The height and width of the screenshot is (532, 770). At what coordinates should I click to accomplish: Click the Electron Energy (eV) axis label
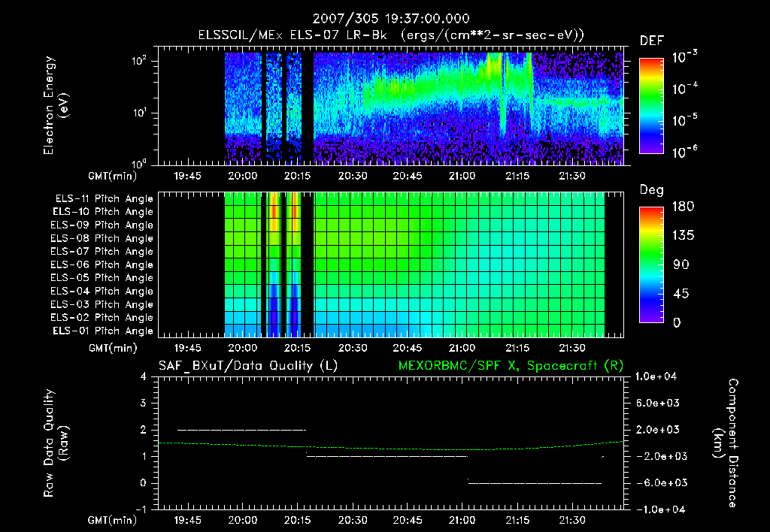[x=56, y=105]
